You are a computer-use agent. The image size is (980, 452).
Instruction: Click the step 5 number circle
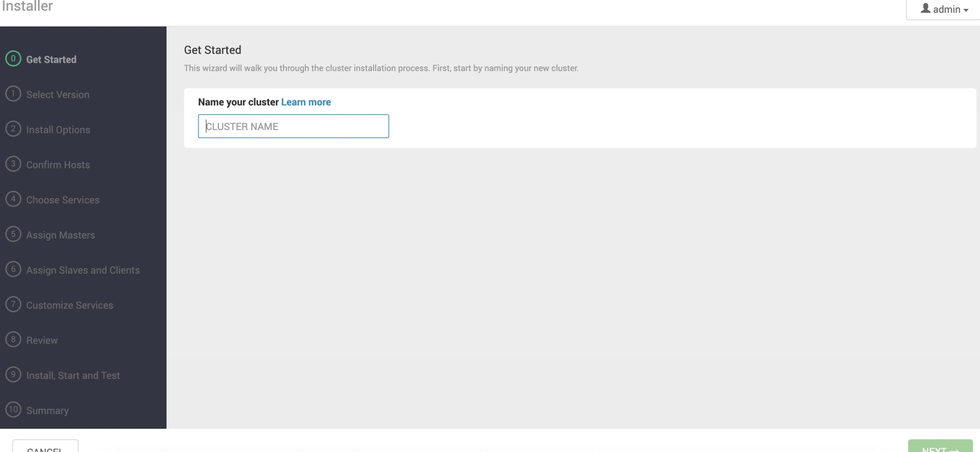click(x=13, y=234)
